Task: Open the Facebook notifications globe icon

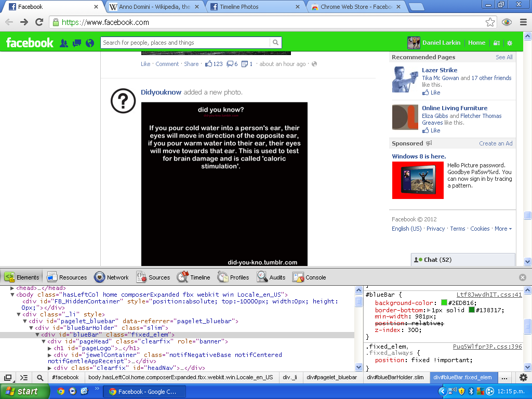Action: click(90, 43)
